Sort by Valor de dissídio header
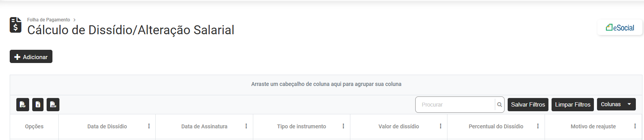Screen dimensions: 644x140 click(x=399, y=126)
